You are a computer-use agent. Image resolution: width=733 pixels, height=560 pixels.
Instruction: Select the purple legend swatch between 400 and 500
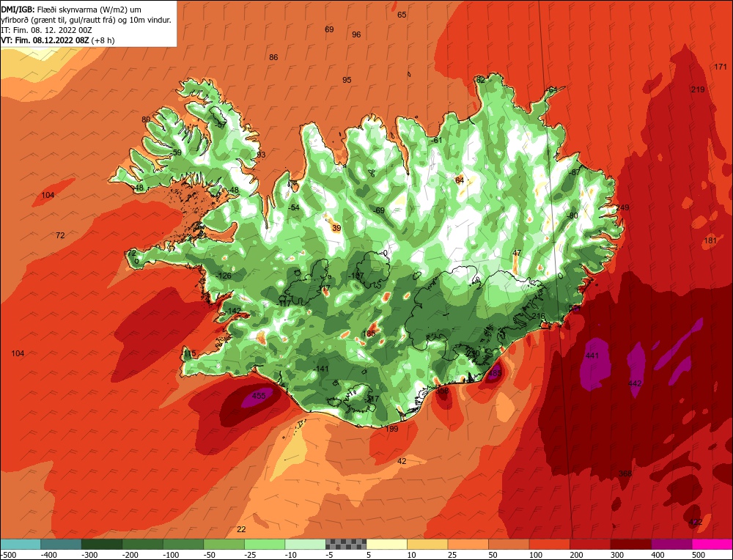[x=671, y=544]
